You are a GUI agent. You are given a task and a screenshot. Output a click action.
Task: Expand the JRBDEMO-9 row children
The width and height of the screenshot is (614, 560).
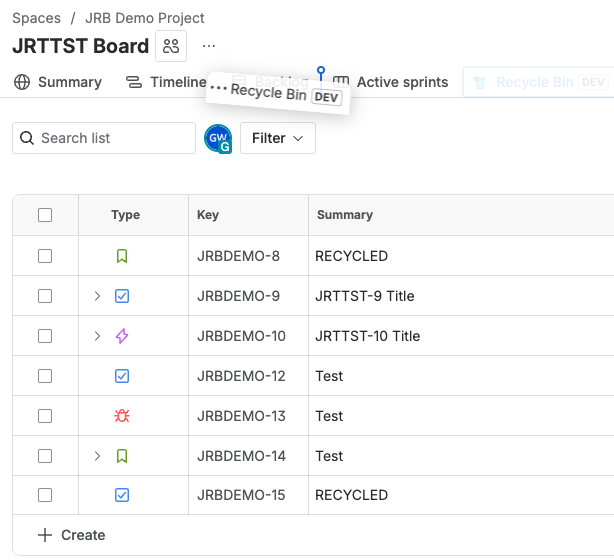tap(97, 296)
